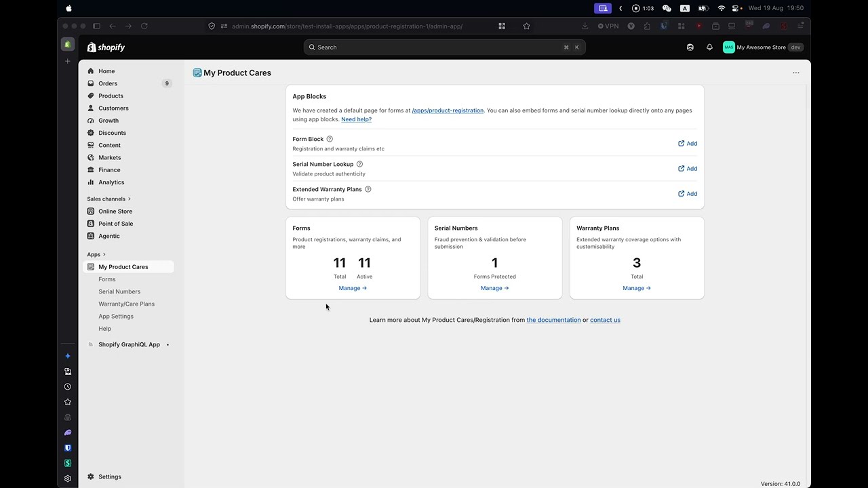Image resolution: width=868 pixels, height=488 pixels.
Task: Click the Extended Warranty Plans help icon
Action: click(368, 189)
